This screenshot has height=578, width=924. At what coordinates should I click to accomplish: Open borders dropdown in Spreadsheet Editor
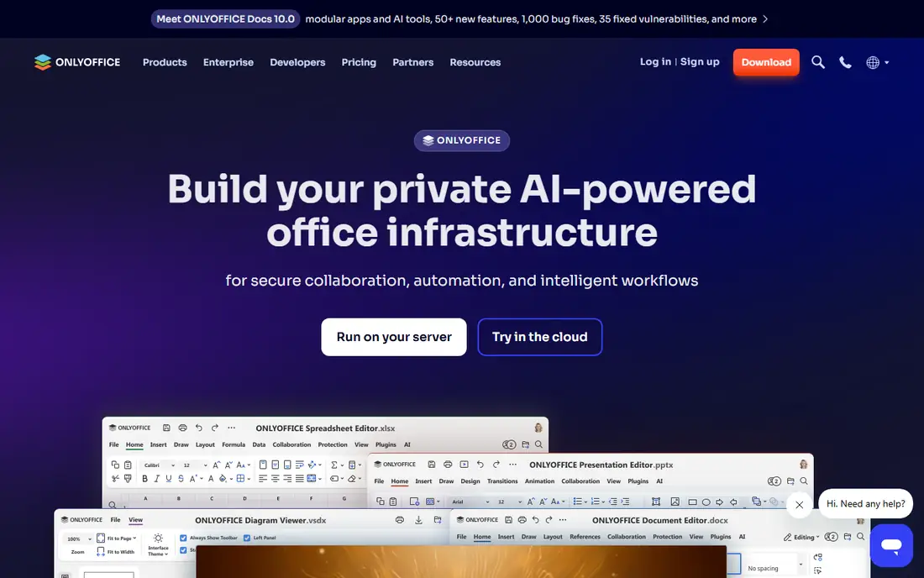(x=243, y=478)
